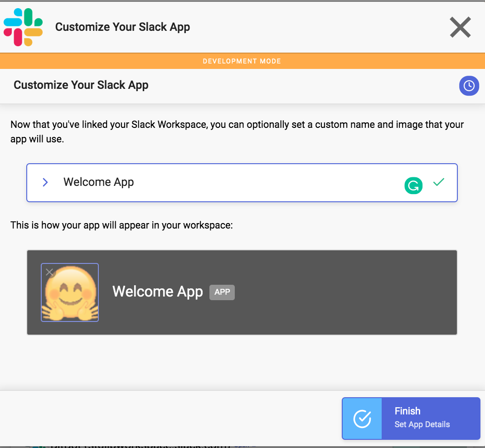Select the hugging face emoji app image
The image size is (485, 448).
tap(70, 292)
